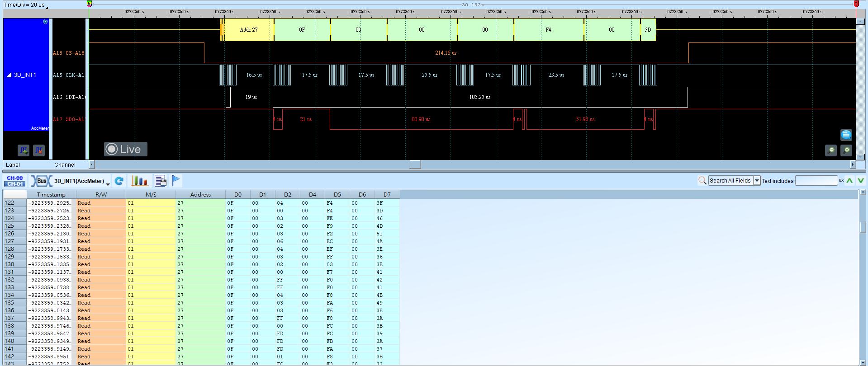
Task: Open the 3D_INT1 bus settings gear
Action: point(45,22)
